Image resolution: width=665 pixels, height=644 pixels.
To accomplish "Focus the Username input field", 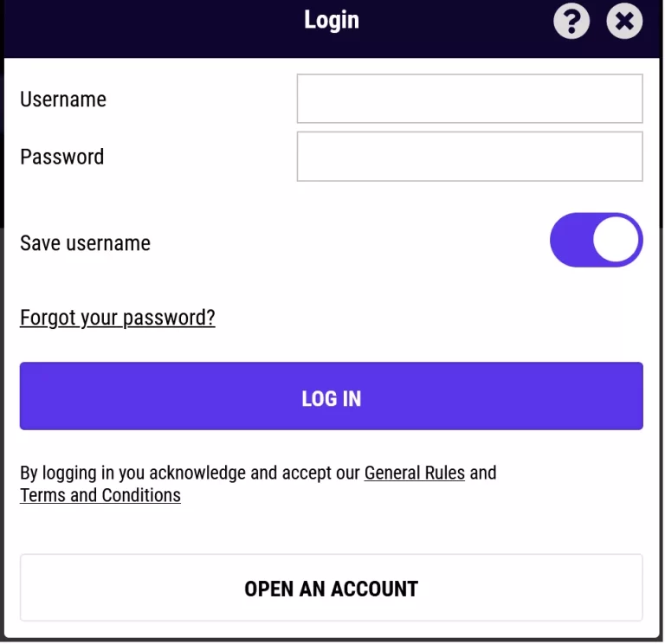I will [469, 99].
